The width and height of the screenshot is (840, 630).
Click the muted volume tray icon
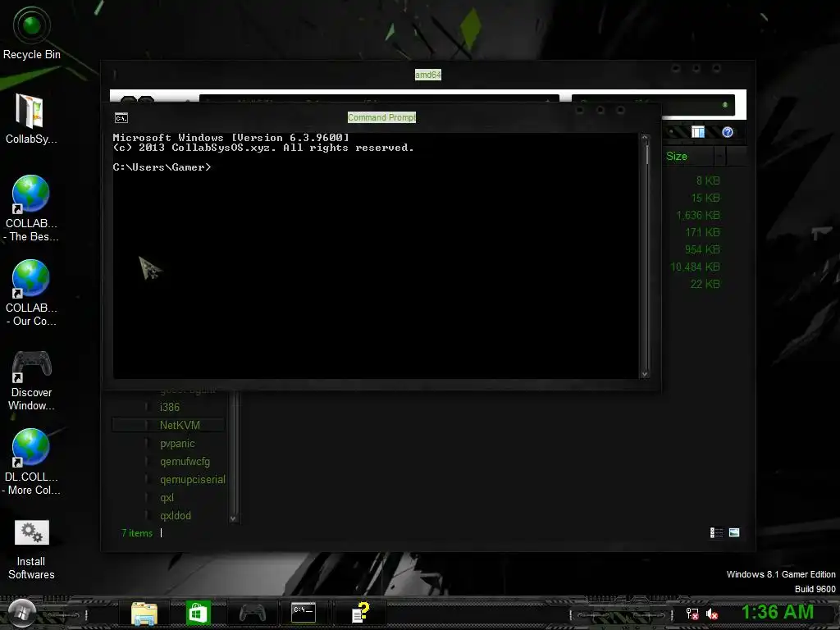click(712, 614)
